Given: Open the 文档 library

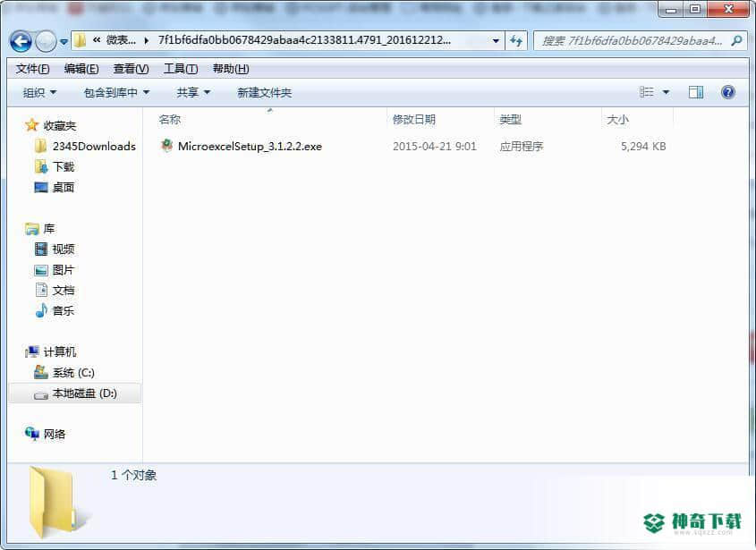Looking at the screenshot, I should 64,291.
